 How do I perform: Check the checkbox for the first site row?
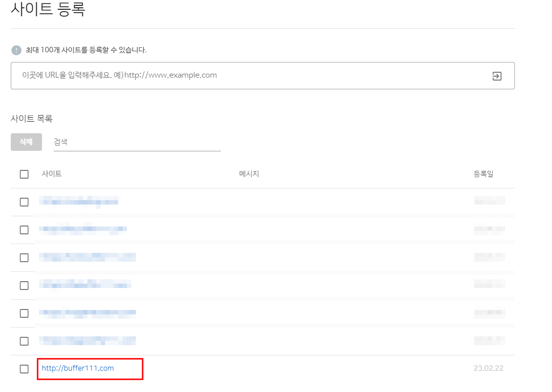[x=24, y=201]
